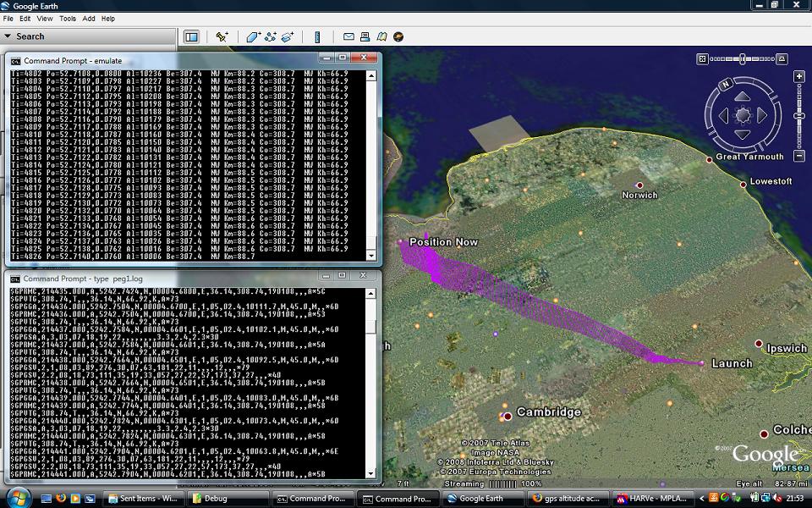812x508 pixels.
Task: Tilt to horizon view icon
Action: [x=782, y=59]
